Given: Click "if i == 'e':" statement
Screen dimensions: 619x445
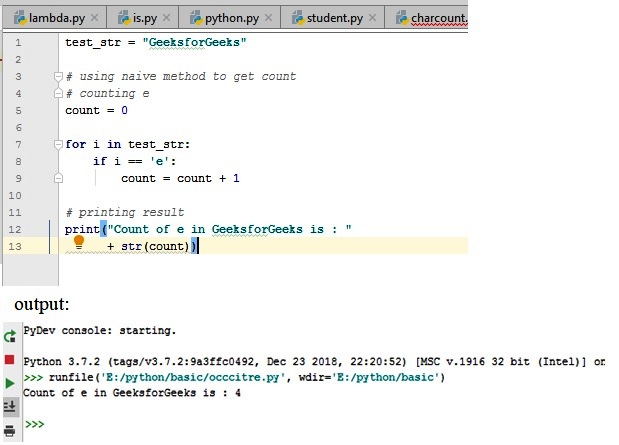Looking at the screenshot, I should [134, 161].
